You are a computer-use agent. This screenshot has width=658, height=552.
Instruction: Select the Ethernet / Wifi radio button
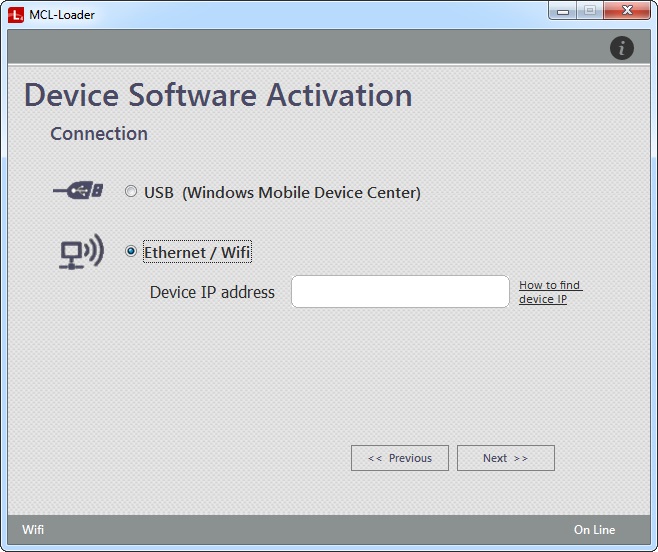131,252
